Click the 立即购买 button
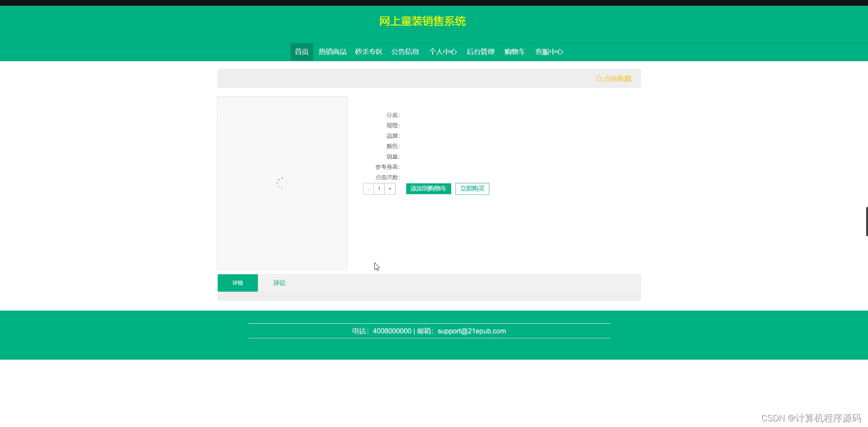The image size is (868, 427). click(x=472, y=189)
